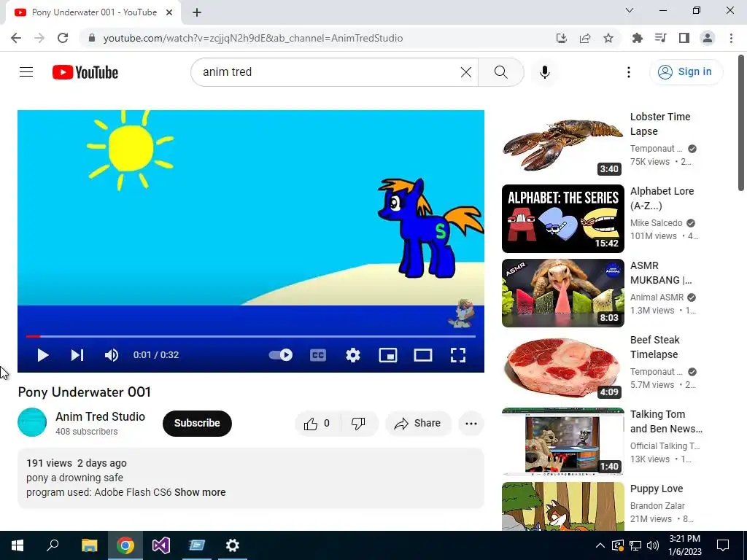Toggle Chrome side panel
This screenshot has width=747, height=560.
tap(684, 38)
